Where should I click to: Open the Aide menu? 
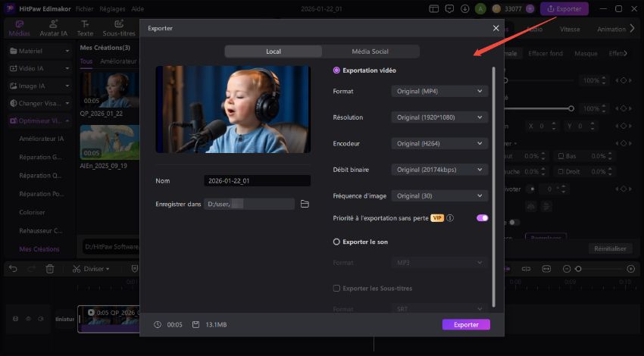click(x=138, y=8)
